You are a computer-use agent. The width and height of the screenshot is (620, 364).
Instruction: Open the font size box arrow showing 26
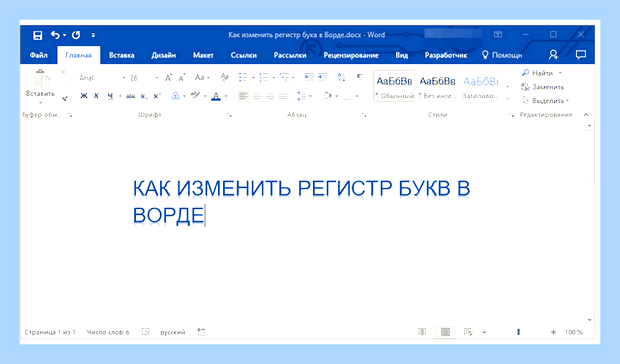click(157, 78)
